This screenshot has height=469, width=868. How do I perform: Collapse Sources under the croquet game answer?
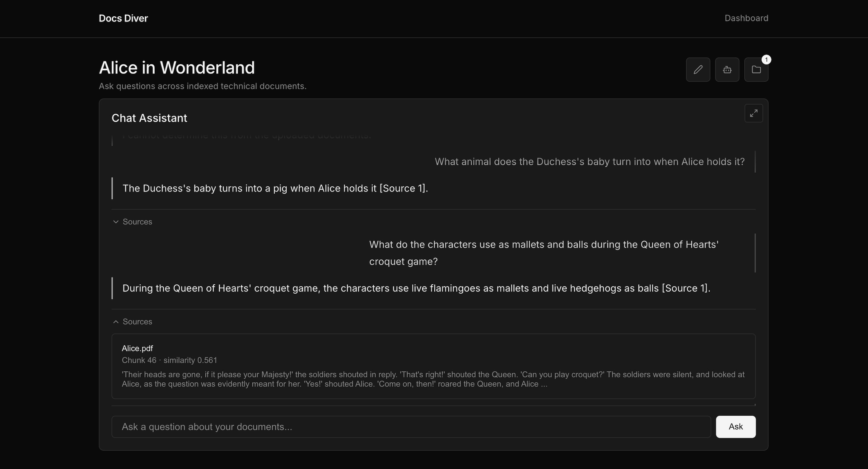pos(133,322)
